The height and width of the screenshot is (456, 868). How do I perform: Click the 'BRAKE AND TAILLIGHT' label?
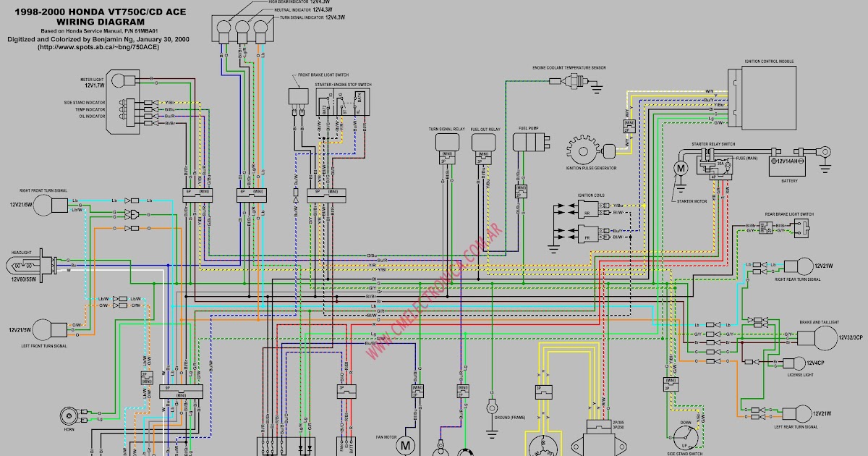coord(819,321)
